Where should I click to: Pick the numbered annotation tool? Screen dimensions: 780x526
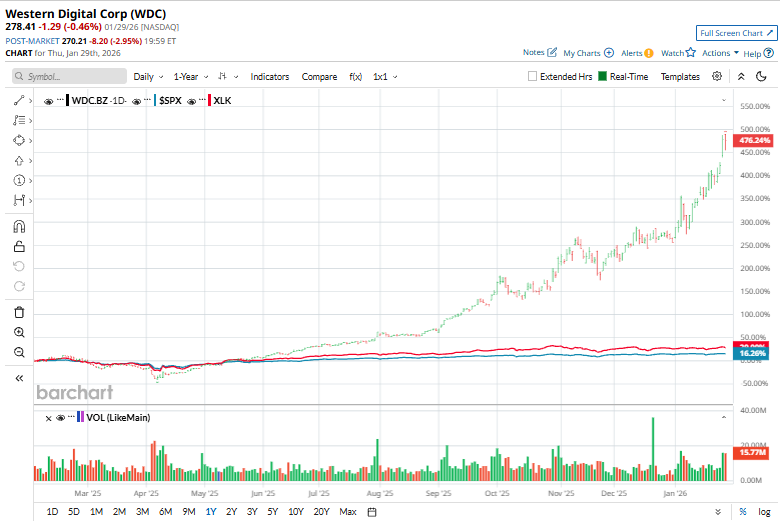click(x=19, y=180)
